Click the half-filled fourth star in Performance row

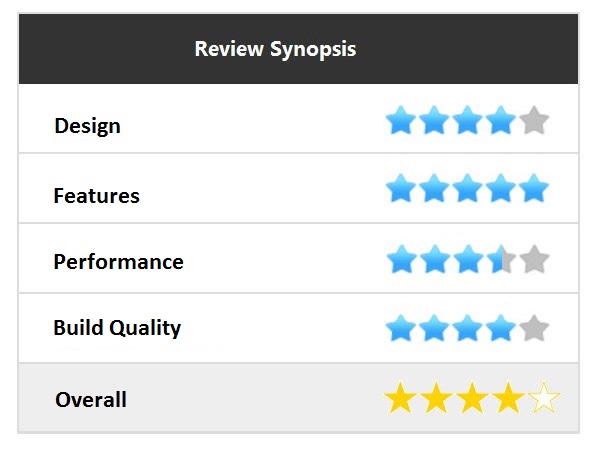[x=501, y=260]
